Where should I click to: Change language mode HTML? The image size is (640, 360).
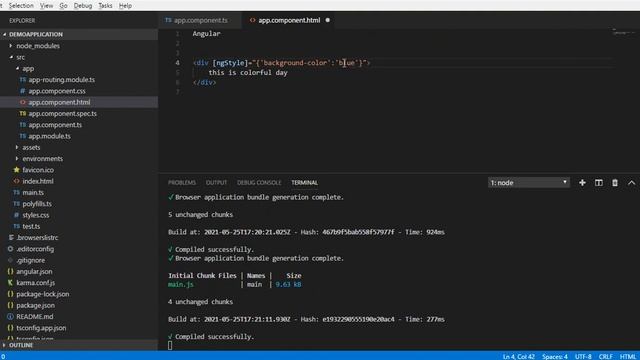[628, 356]
